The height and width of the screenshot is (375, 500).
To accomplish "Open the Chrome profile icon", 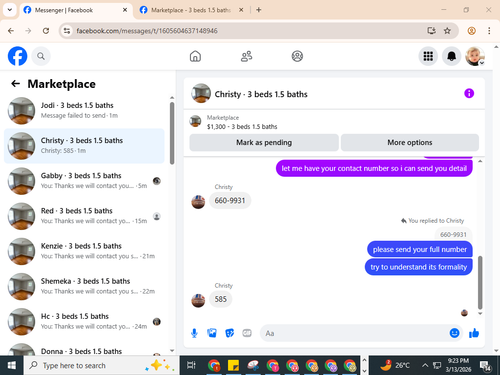I will (x=471, y=31).
